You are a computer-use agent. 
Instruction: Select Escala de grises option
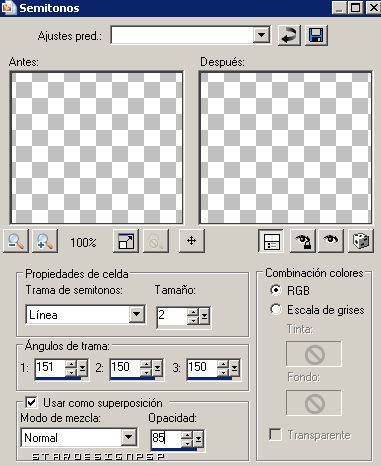pyautogui.click(x=276, y=309)
